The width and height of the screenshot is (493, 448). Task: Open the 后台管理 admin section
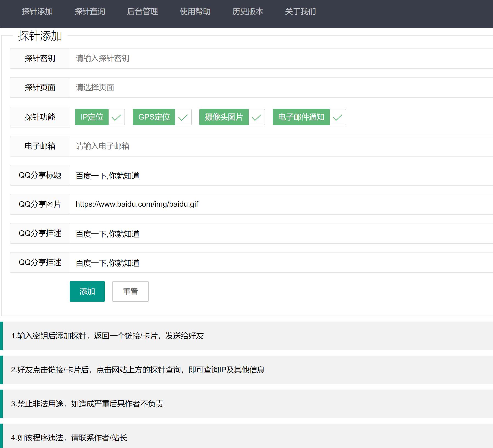point(142,12)
